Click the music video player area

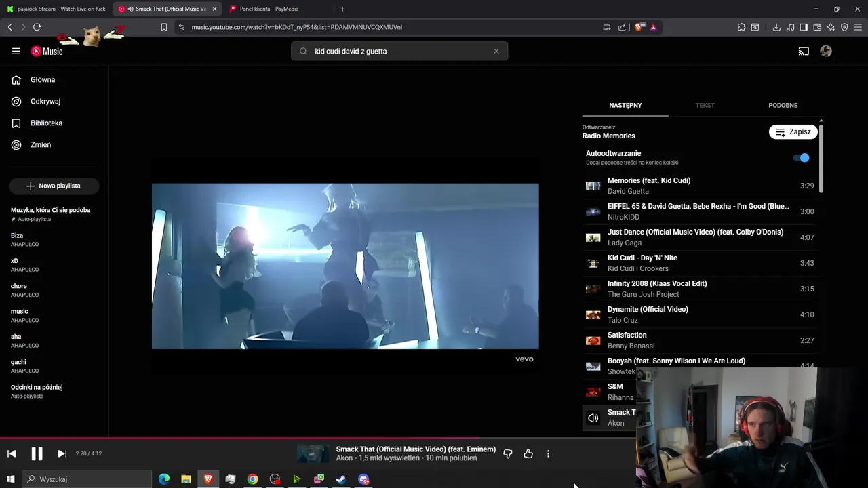click(345, 266)
